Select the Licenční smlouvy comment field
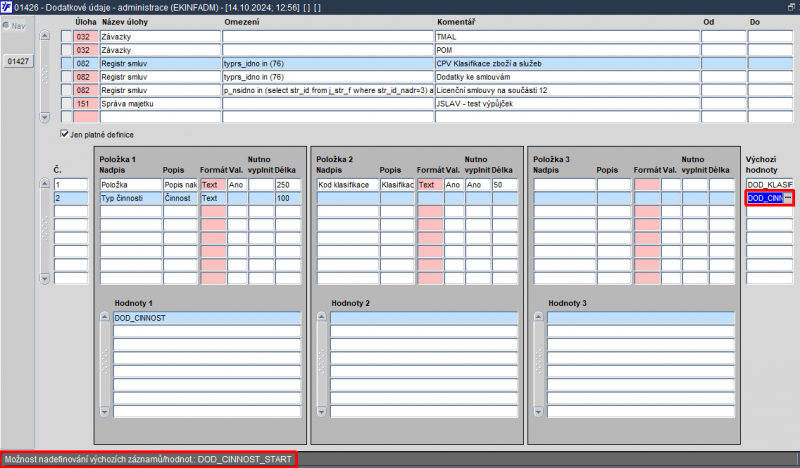Image resolution: width=800 pixels, height=468 pixels. [x=565, y=90]
